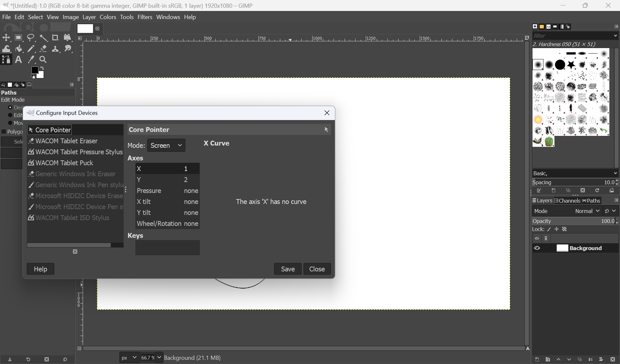Select the Text tool
The width and height of the screenshot is (620, 364).
click(18, 60)
